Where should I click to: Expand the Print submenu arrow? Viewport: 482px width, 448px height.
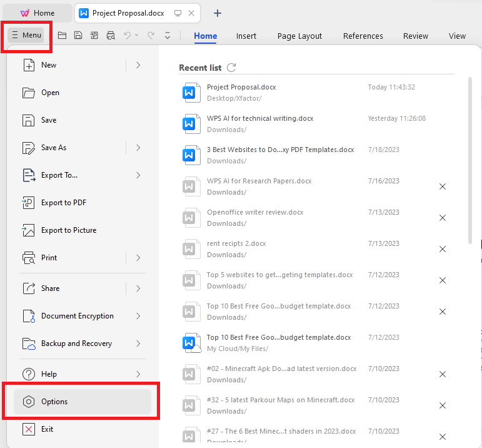138,258
